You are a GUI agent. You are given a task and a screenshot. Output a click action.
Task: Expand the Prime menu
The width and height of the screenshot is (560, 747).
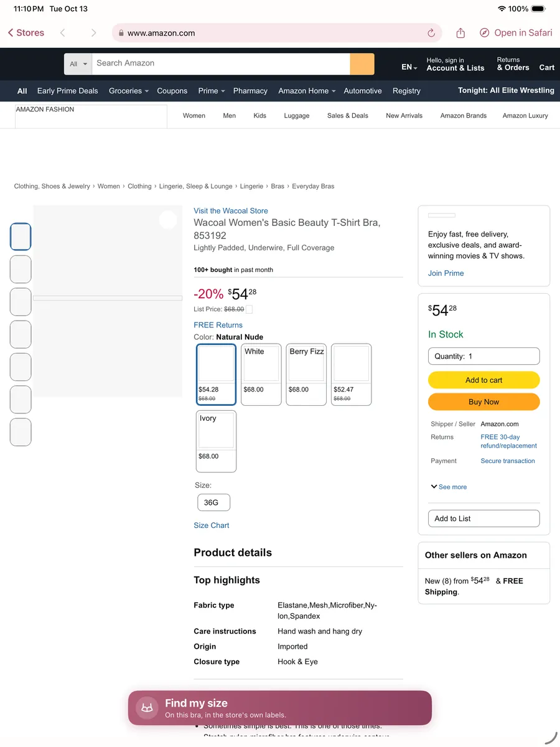[x=212, y=91]
